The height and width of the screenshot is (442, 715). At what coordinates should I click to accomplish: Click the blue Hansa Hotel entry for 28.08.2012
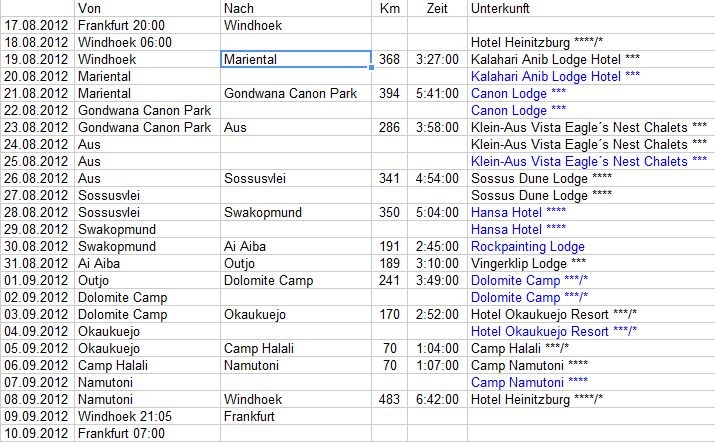pyautogui.click(x=518, y=213)
